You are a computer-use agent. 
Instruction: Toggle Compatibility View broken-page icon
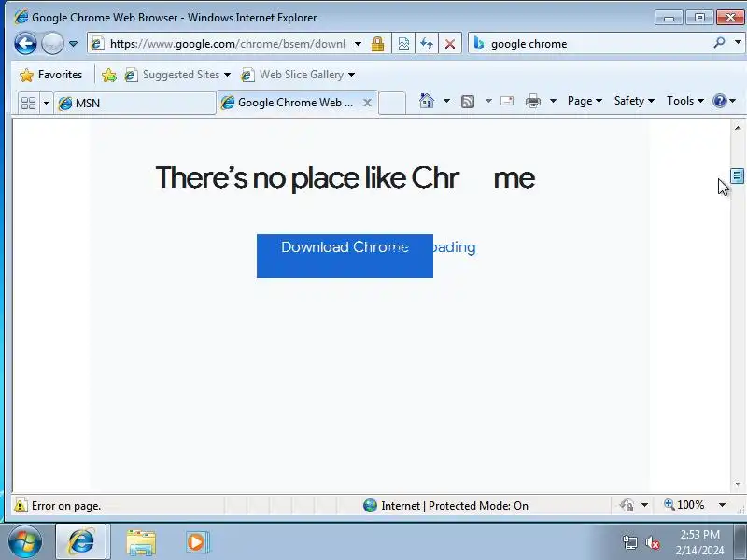[403, 44]
